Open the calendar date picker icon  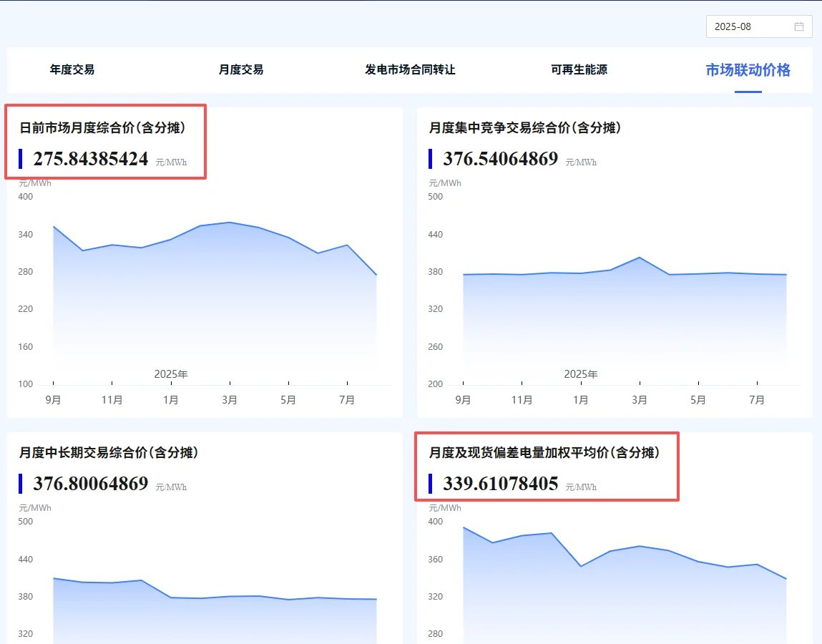click(x=800, y=26)
